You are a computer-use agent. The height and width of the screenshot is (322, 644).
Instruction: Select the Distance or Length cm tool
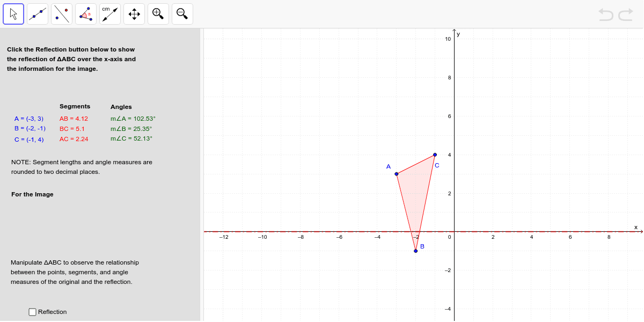[x=110, y=14]
